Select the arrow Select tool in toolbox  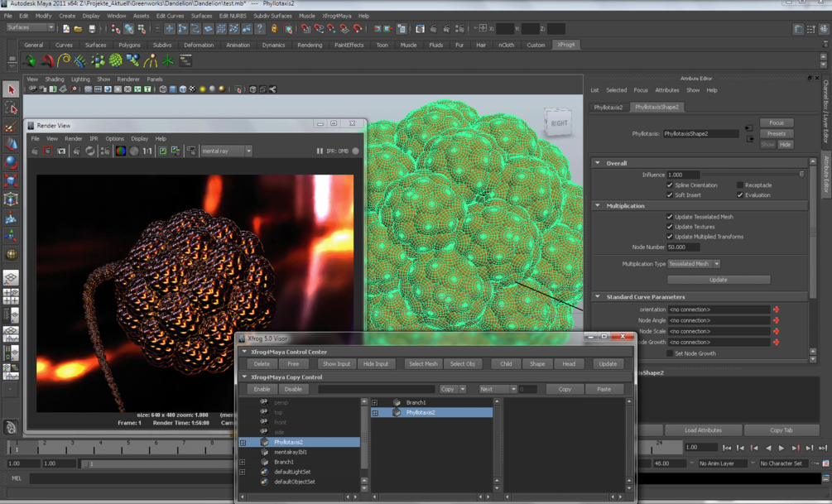click(x=11, y=89)
